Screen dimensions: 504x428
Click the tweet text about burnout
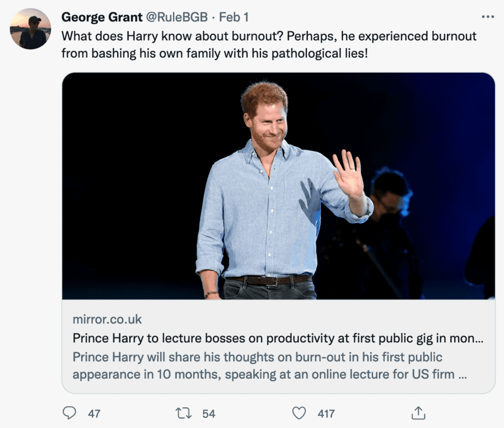click(269, 36)
